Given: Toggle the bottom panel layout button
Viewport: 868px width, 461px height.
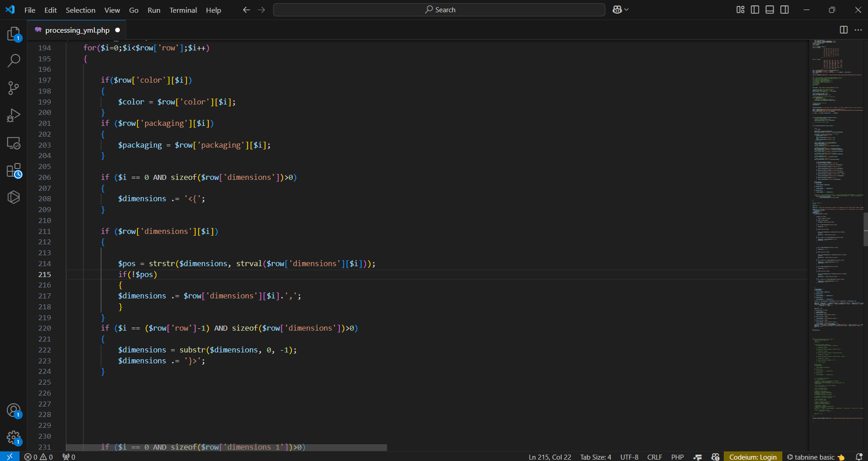Looking at the screenshot, I should coord(770,10).
